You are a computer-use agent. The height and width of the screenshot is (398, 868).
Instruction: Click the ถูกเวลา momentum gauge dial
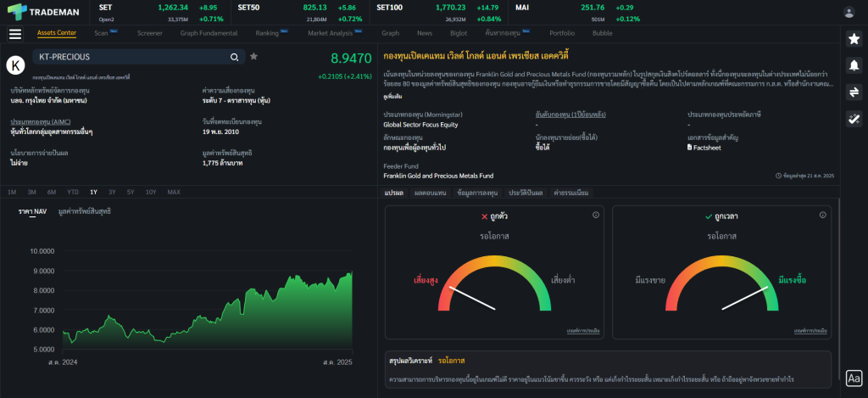click(x=722, y=283)
